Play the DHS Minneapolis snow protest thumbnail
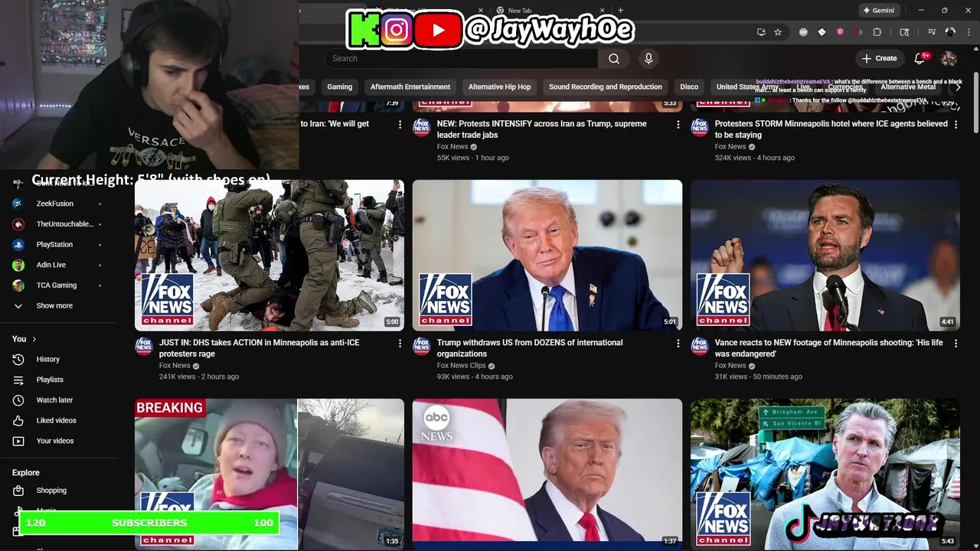This screenshot has width=980, height=551. coord(269,256)
